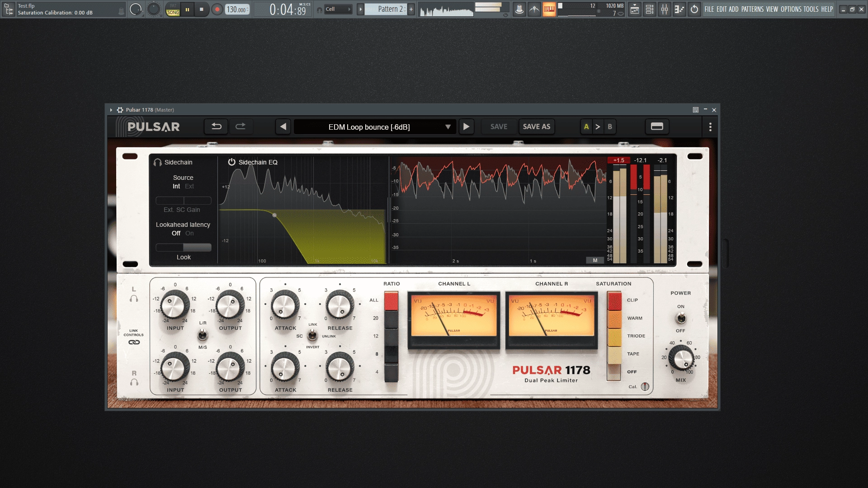Open the Pattern 2 selector
Screen dimensions: 868x488
(386, 9)
